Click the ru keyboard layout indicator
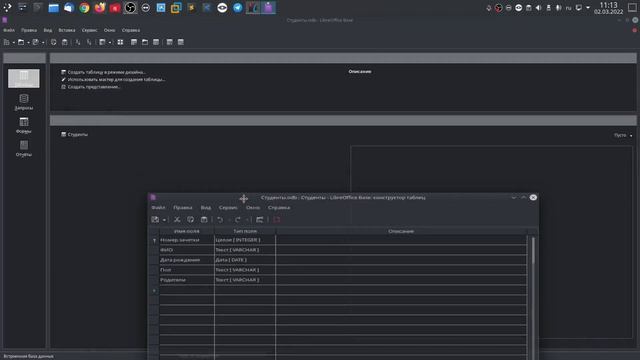Screen dimensions: 640x360 568,8
